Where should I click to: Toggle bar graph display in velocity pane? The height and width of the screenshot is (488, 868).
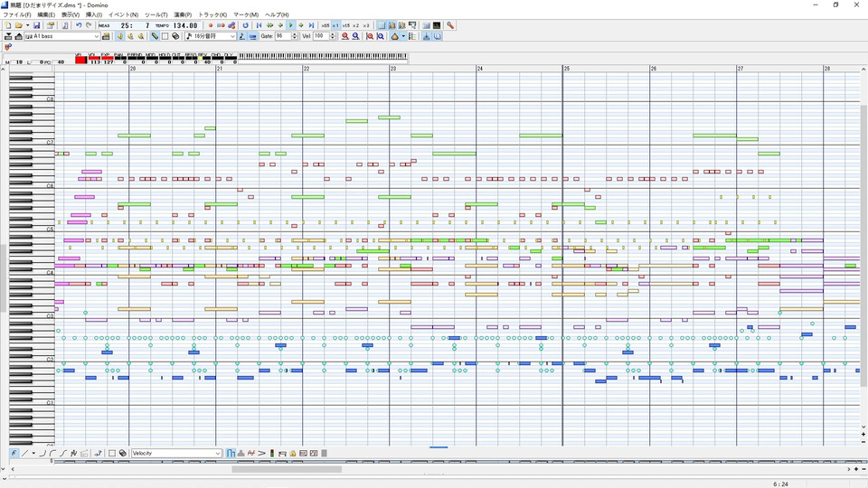click(231, 453)
